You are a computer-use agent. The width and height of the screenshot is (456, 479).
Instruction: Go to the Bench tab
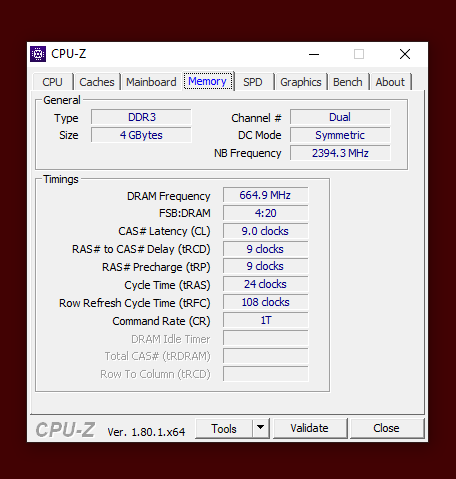pos(348,82)
